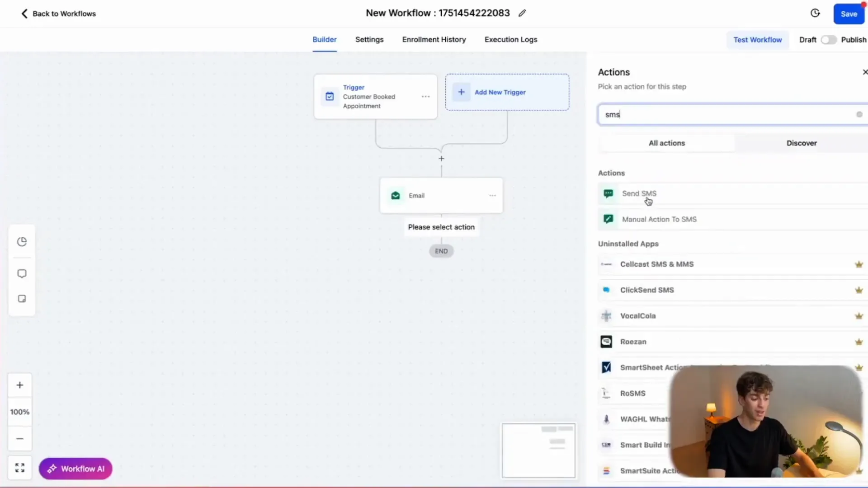Click the 100% zoom level indicator
Image resolution: width=868 pixels, height=488 pixels.
coord(20,412)
